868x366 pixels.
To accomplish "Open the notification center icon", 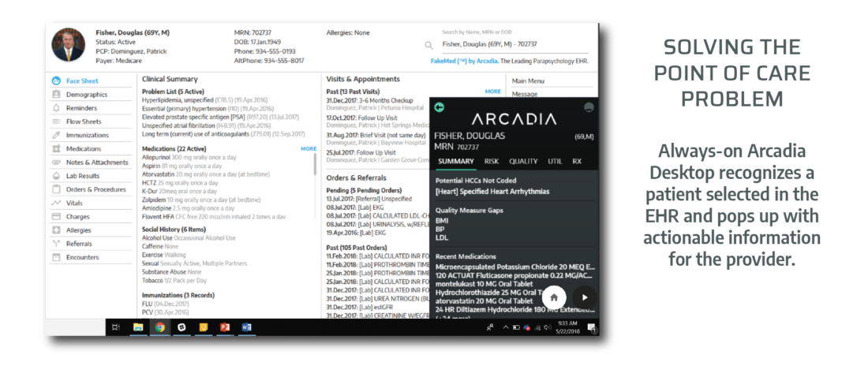I will pyautogui.click(x=591, y=327).
